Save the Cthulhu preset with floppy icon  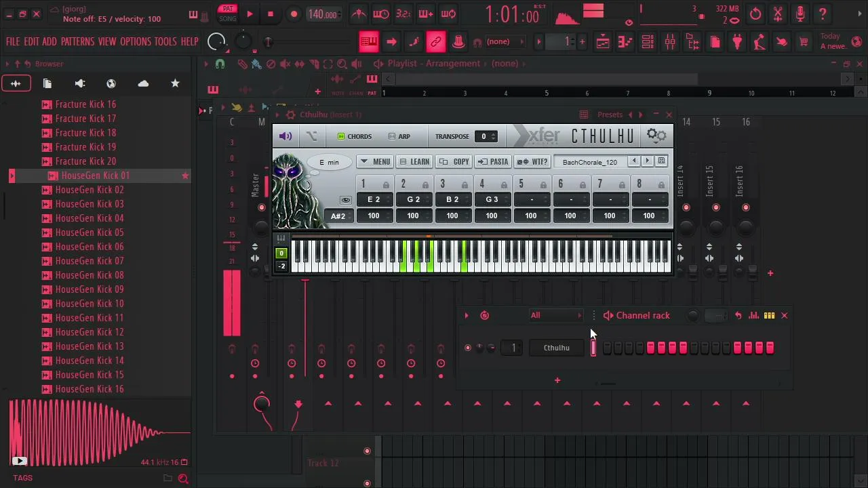[662, 161]
